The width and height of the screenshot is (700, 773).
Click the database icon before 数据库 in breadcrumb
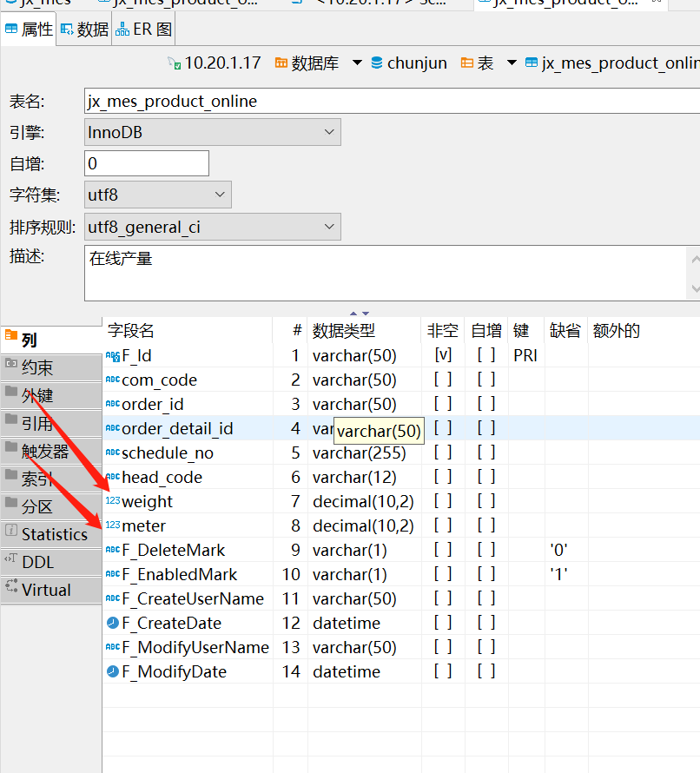[x=280, y=63]
